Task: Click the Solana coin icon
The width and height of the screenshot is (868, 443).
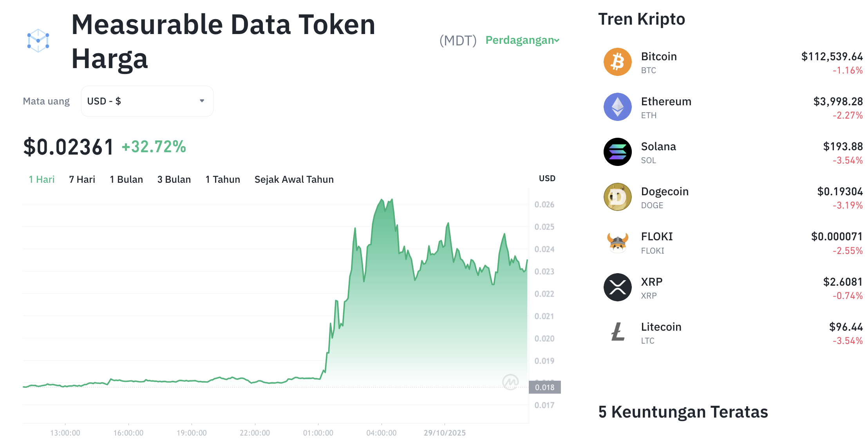Action: pos(617,152)
